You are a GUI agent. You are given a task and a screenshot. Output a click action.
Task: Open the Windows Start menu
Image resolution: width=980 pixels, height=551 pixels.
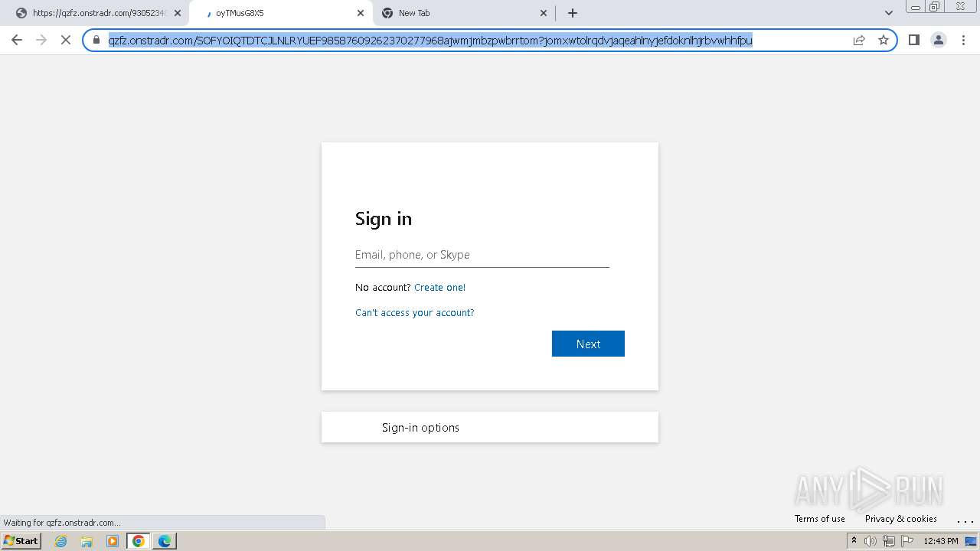(21, 541)
